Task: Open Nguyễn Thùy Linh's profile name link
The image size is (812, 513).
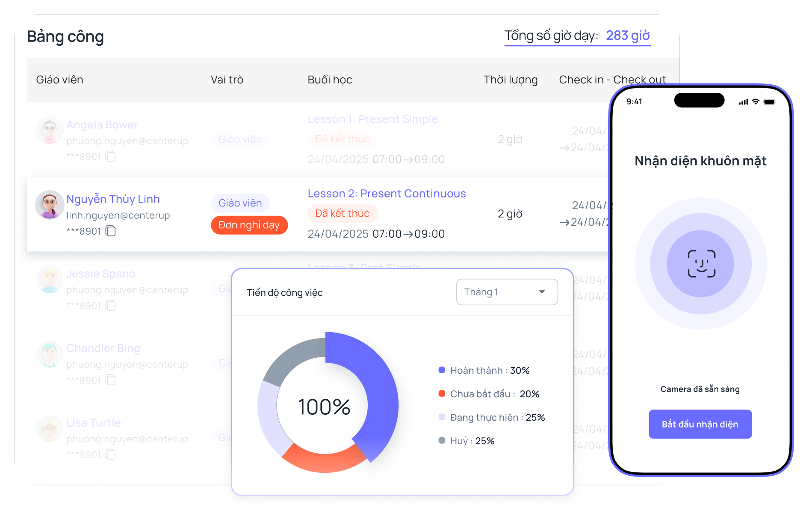Action: tap(113, 199)
